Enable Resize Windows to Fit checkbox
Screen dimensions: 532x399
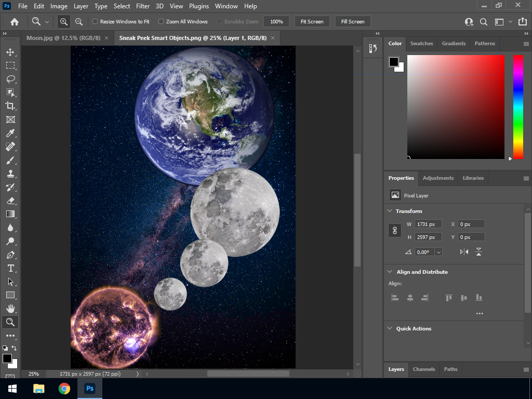click(x=95, y=22)
